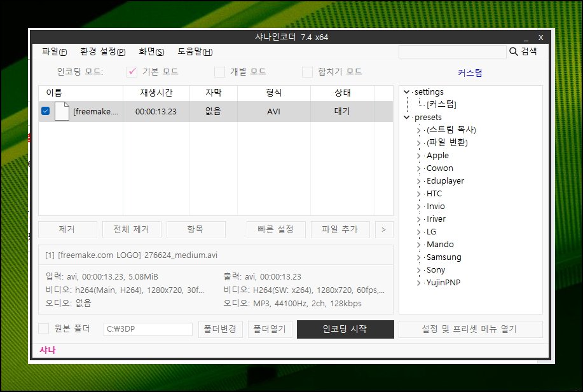Click the 상태 column header

(342, 93)
